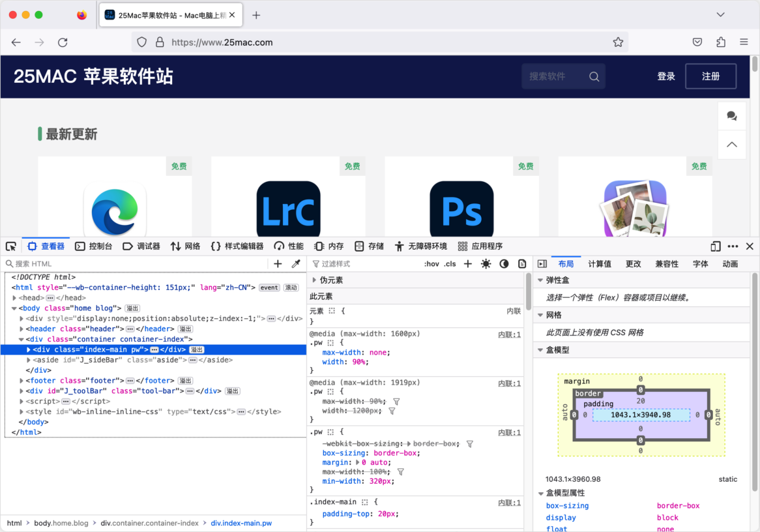Image resolution: width=760 pixels, height=532 pixels.
Task: Open the Firefox hamburger application menu
Action: tap(744, 42)
